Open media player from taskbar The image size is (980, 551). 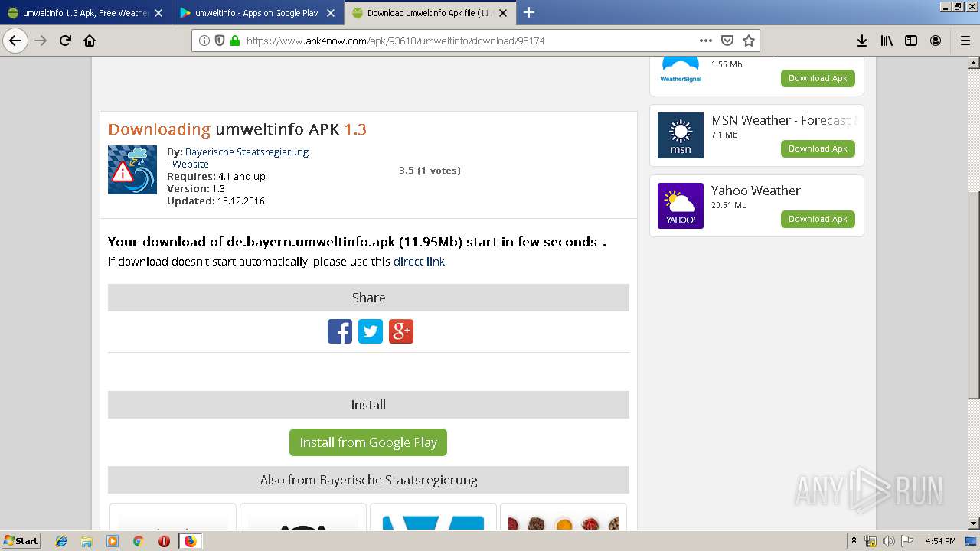[x=113, y=541]
